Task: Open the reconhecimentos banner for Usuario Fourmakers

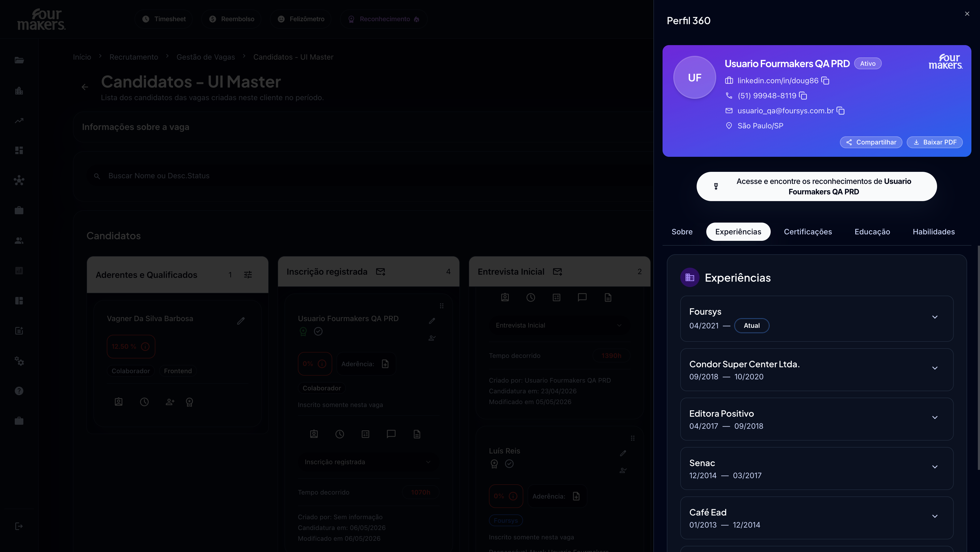Action: pyautogui.click(x=816, y=187)
